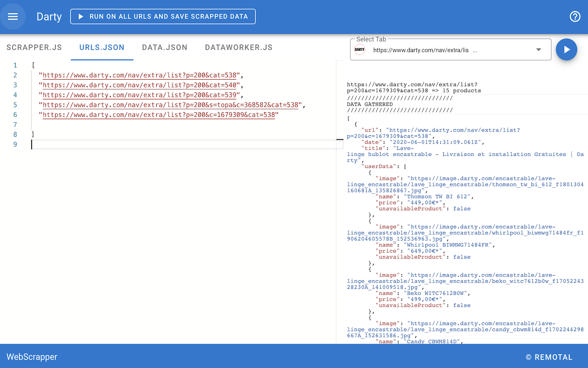Select the URLS.JSON tab
588x368 pixels.
pyautogui.click(x=102, y=47)
